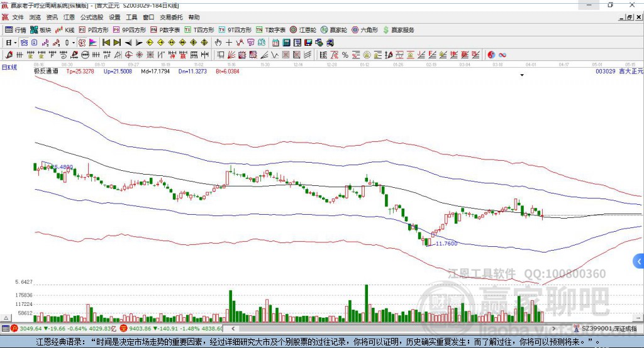Open the 资讯 menu
The image size is (644, 348).
(52, 17)
